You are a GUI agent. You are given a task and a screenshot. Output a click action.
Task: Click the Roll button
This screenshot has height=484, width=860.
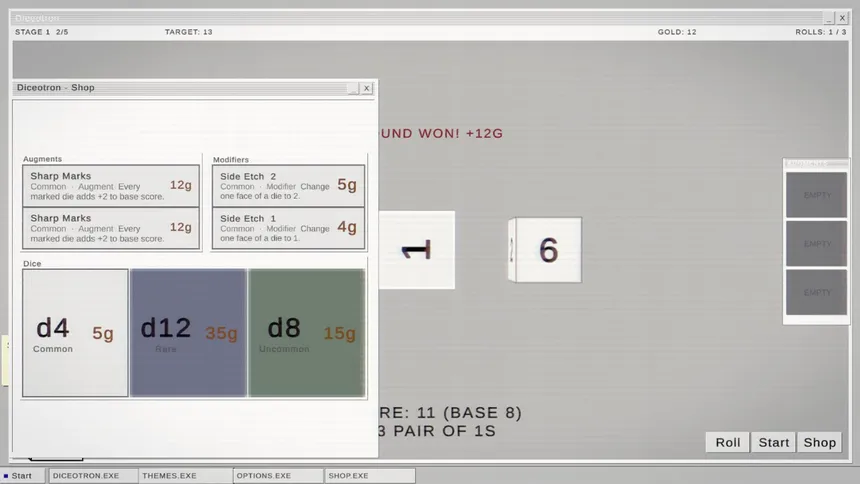pyautogui.click(x=728, y=442)
